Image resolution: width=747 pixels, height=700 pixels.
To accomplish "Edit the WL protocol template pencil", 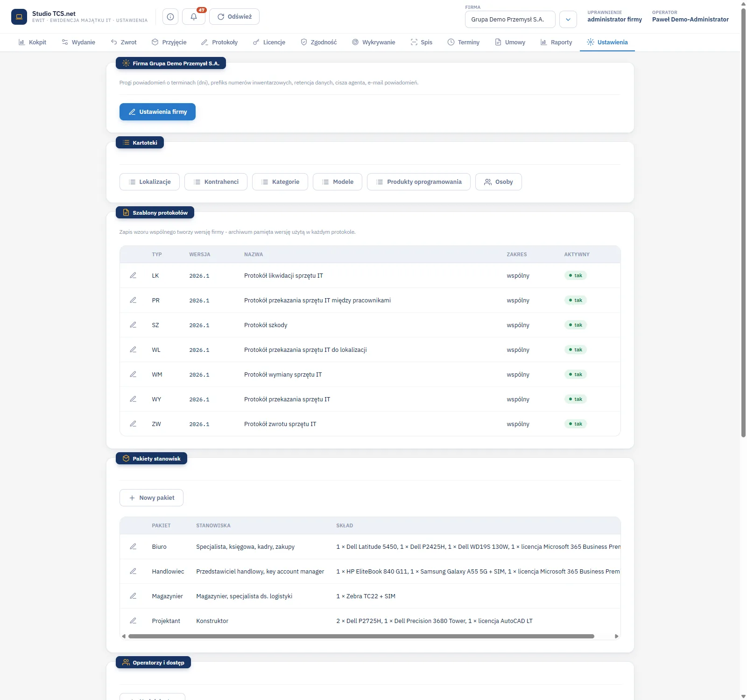I will (x=133, y=350).
